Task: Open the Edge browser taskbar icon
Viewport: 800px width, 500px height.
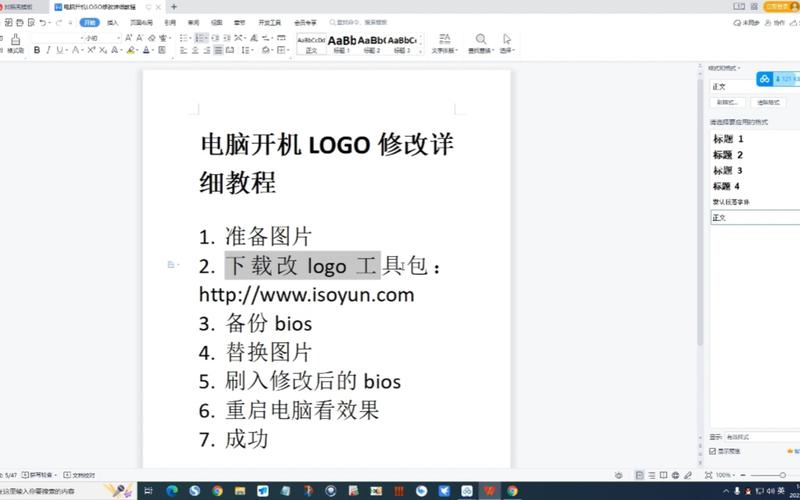Action: pos(172,491)
